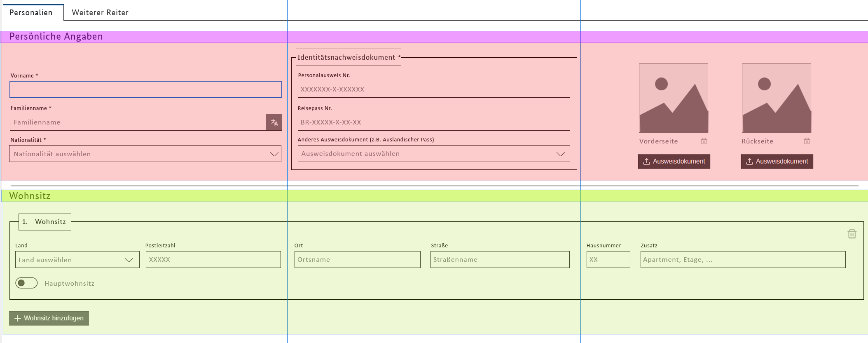Click the Familienname text field
The width and height of the screenshot is (868, 343).
(x=138, y=122)
